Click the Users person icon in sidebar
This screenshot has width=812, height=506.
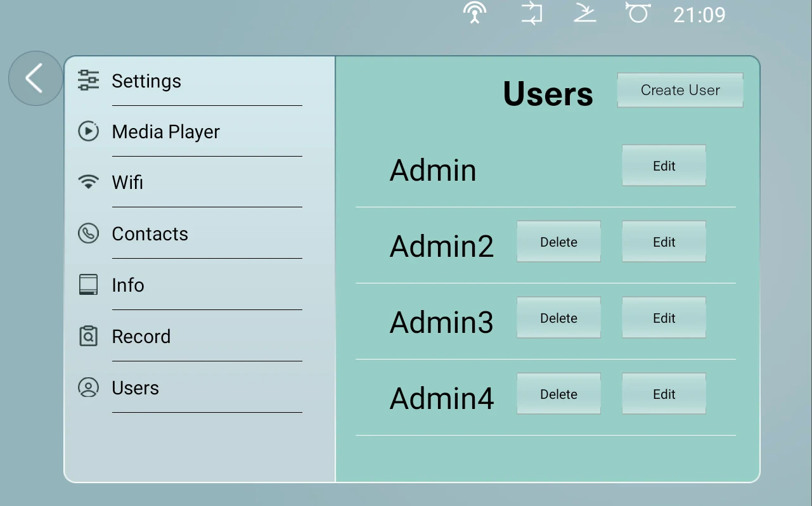[88, 387]
